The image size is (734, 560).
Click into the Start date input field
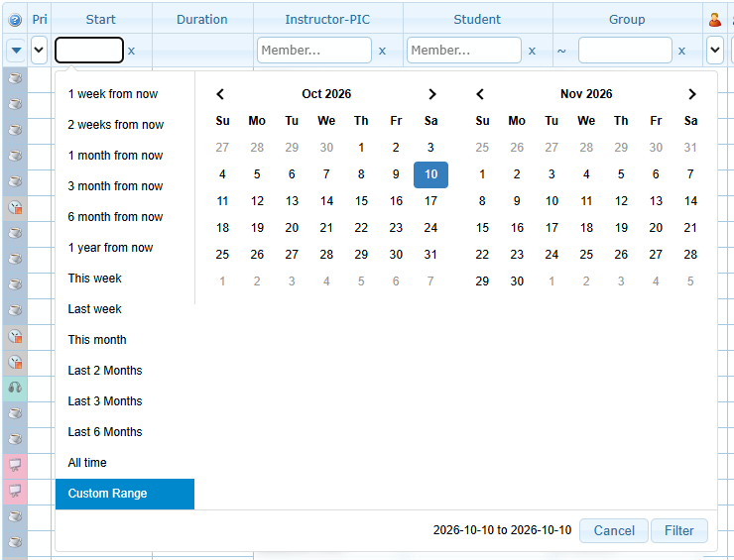[x=89, y=51]
